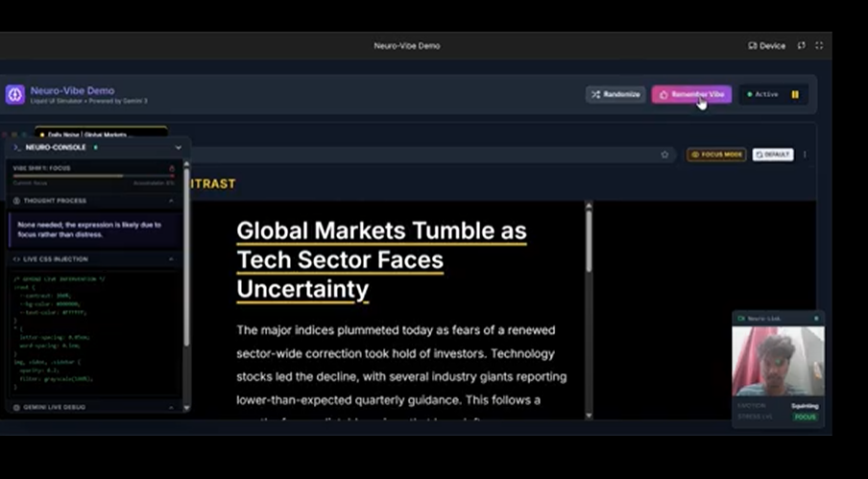Click the Neuro-console scrollbar up arrow

[186, 164]
